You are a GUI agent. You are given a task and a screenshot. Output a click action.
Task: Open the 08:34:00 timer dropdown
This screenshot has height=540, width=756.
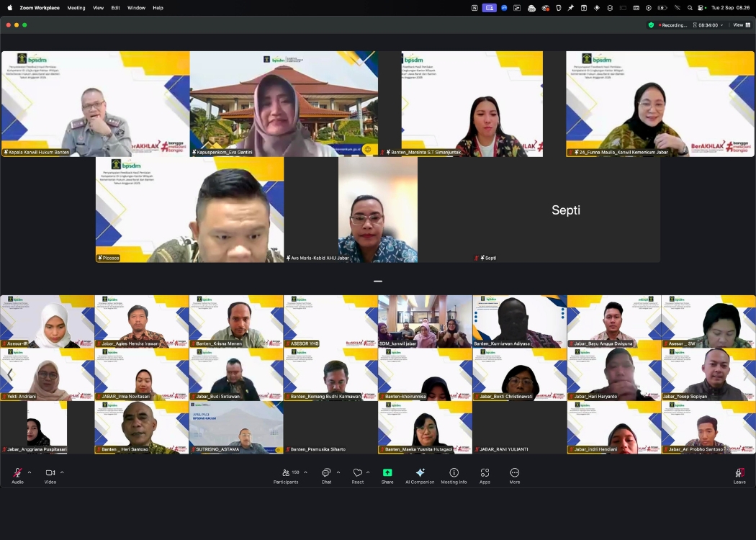pyautogui.click(x=708, y=25)
